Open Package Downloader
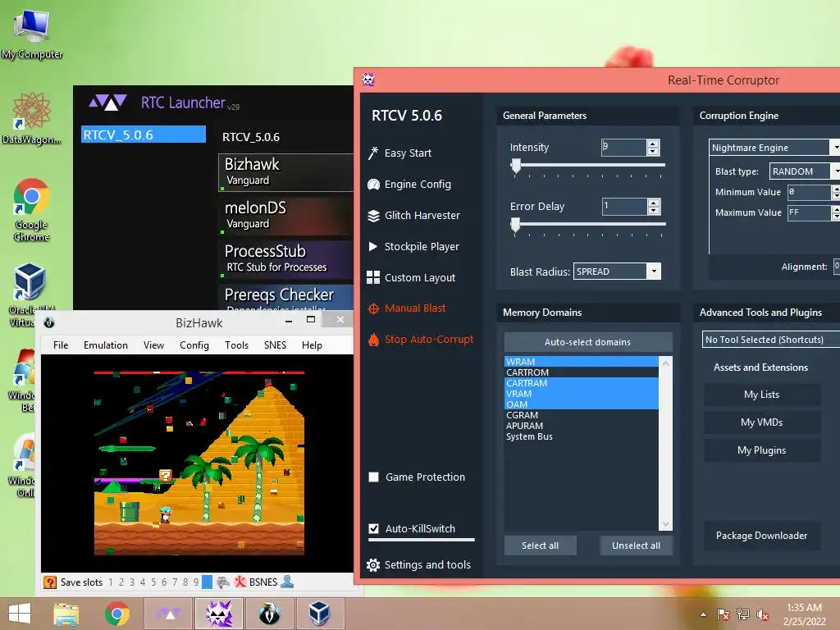 point(762,535)
